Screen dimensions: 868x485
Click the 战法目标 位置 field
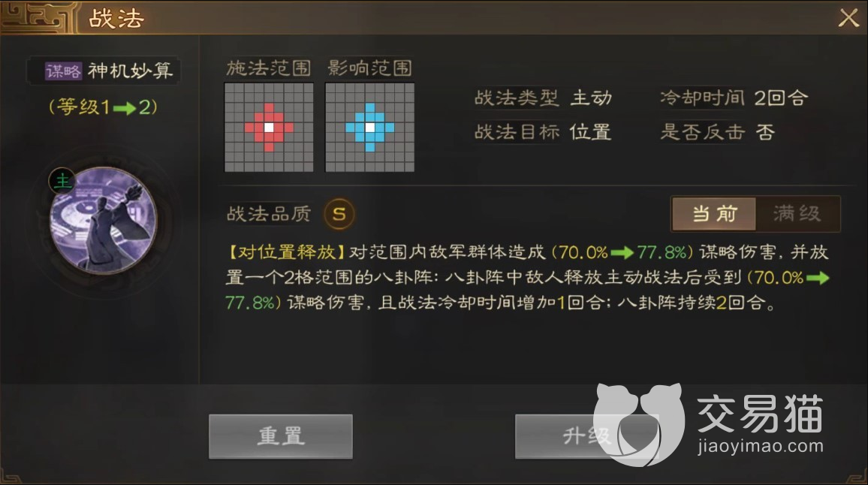pos(543,132)
